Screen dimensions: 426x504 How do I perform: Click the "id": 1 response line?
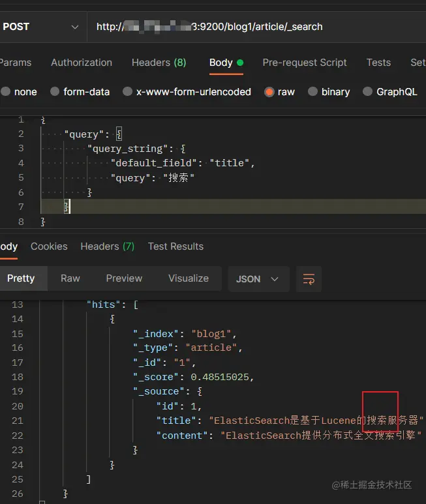pyautogui.click(x=179, y=406)
